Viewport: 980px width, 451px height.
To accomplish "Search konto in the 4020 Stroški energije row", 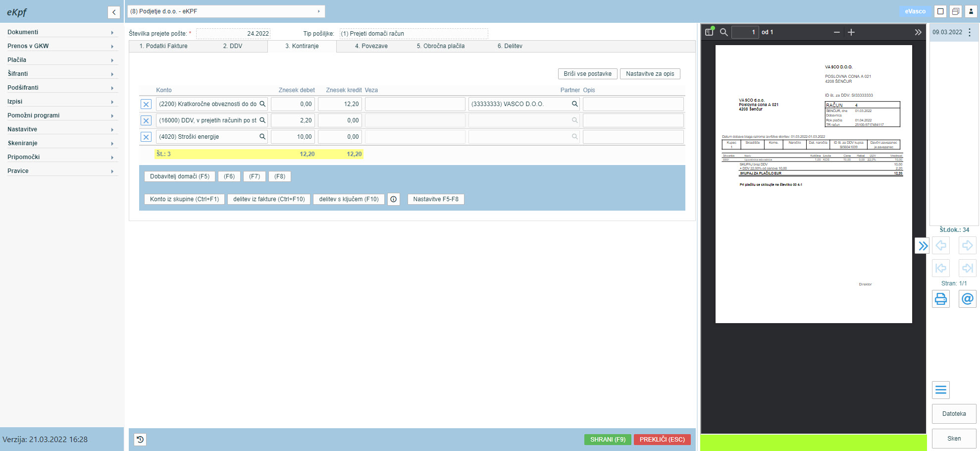I will 262,137.
